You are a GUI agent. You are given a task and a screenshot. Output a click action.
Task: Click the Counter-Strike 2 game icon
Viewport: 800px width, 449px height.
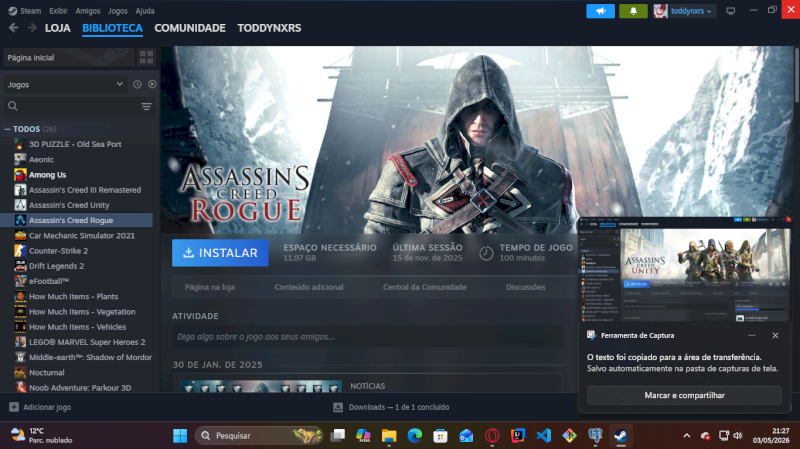(20, 251)
